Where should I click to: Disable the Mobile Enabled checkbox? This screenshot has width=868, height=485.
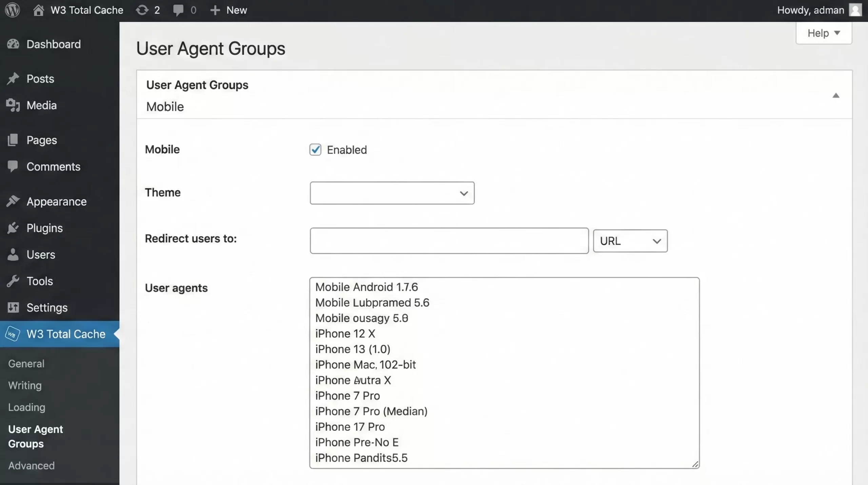click(315, 150)
